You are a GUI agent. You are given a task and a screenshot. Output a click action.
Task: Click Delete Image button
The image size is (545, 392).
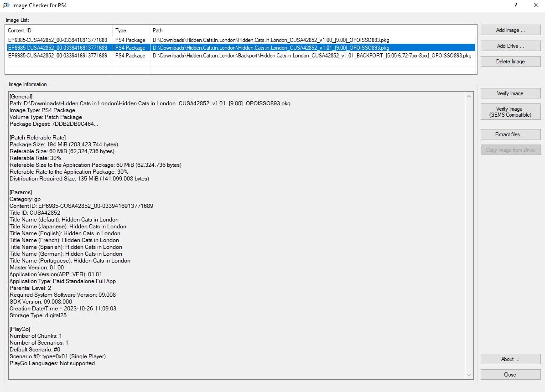point(510,62)
